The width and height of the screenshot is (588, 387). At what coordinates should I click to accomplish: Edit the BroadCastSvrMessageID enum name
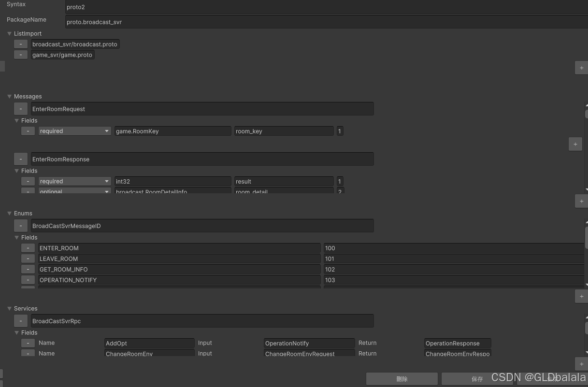[202, 226]
